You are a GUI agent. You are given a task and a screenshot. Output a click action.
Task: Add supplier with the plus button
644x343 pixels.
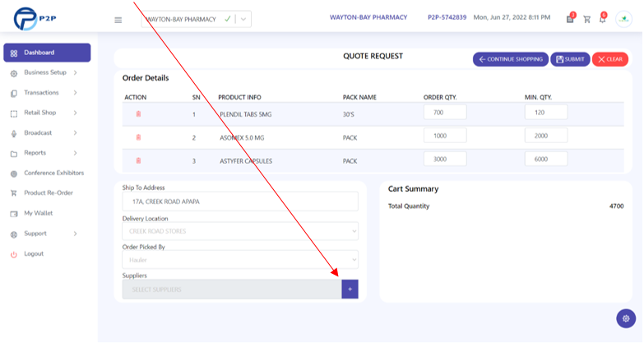350,290
